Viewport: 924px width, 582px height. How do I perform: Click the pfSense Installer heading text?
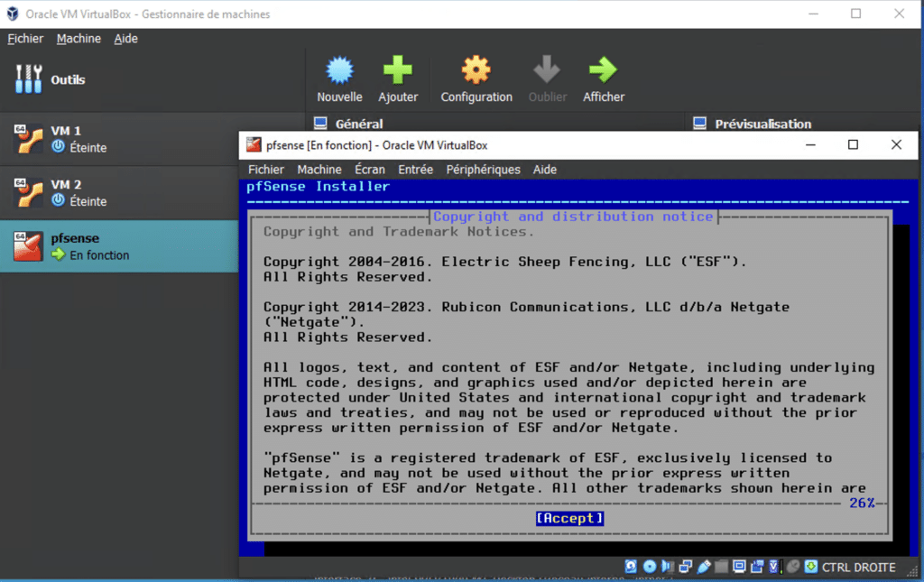click(319, 187)
